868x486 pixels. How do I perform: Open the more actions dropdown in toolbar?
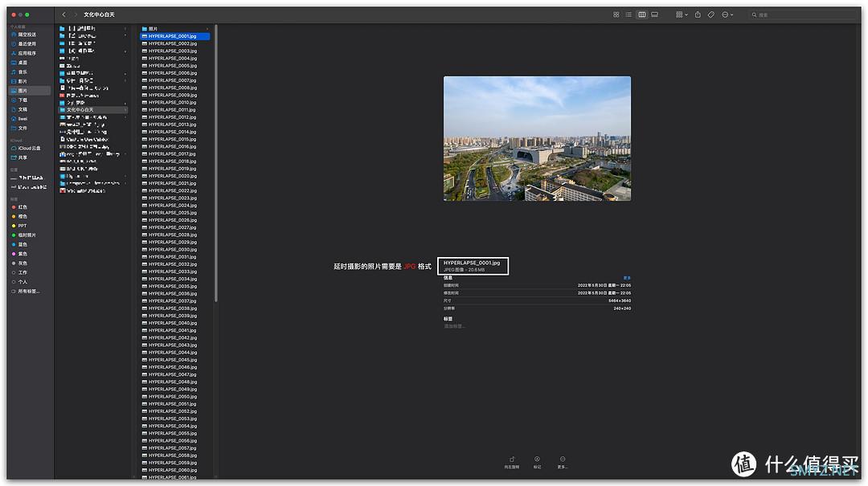(727, 14)
